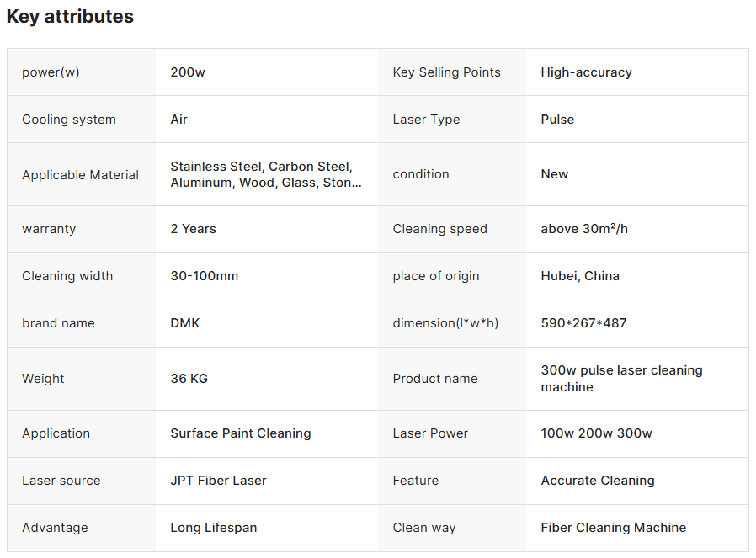This screenshot has height=558, width=756.
Task: Select the 2 Years warranty value
Action: point(193,229)
